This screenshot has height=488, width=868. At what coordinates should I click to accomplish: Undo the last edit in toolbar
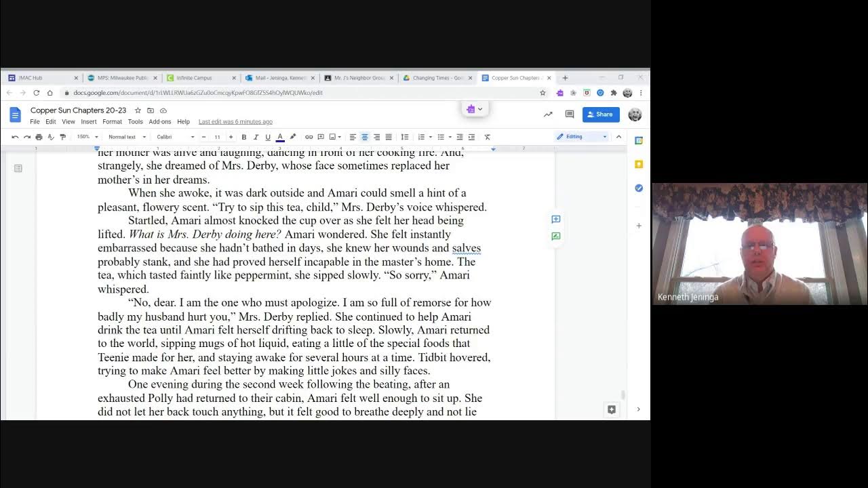pyautogui.click(x=15, y=137)
